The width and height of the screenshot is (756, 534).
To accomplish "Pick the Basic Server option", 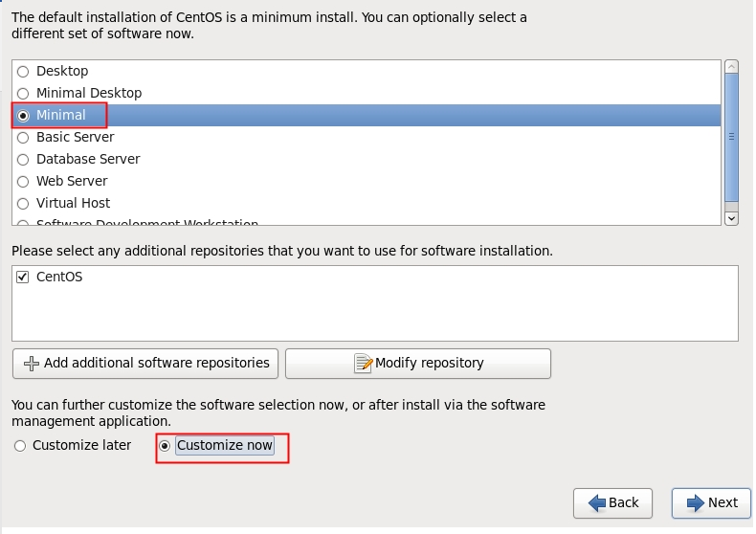I will tap(23, 138).
